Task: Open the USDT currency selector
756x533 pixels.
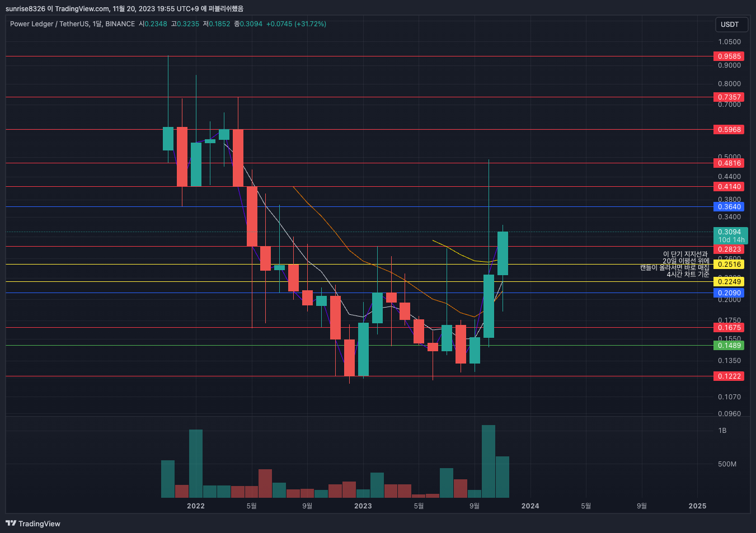Action: click(x=731, y=25)
